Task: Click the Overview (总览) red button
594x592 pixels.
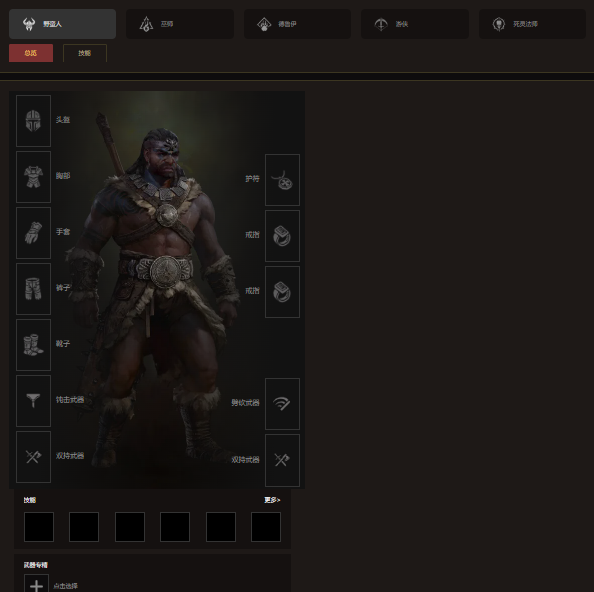Action: (31, 53)
